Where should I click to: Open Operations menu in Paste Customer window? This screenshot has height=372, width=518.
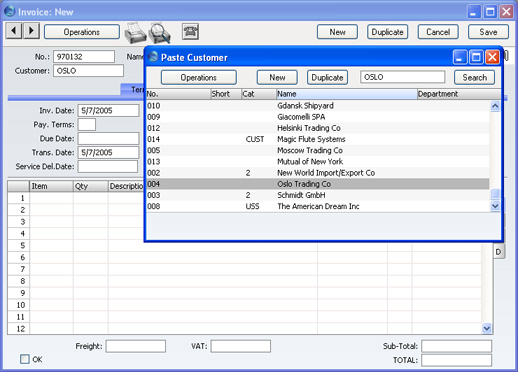tap(199, 77)
